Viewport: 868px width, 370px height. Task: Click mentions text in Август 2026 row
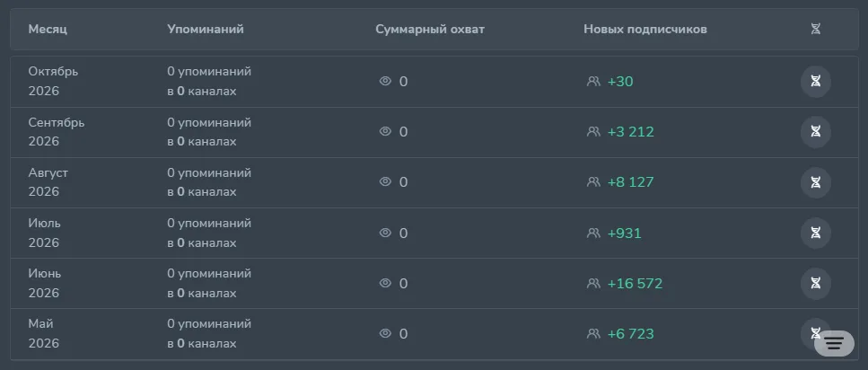(209, 182)
